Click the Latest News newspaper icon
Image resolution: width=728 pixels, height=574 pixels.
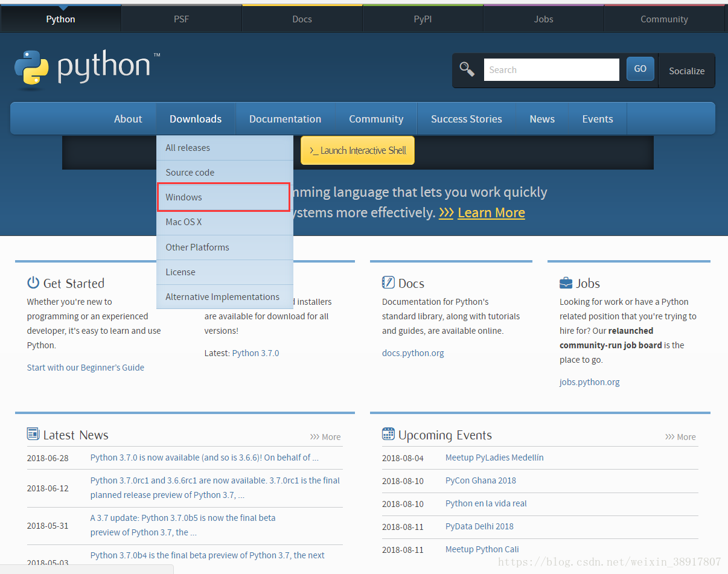[33, 434]
